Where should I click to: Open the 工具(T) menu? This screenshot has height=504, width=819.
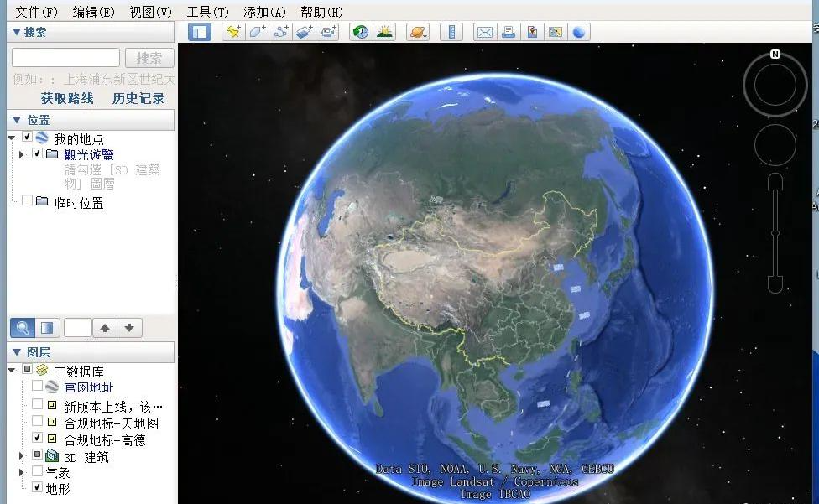tap(208, 12)
